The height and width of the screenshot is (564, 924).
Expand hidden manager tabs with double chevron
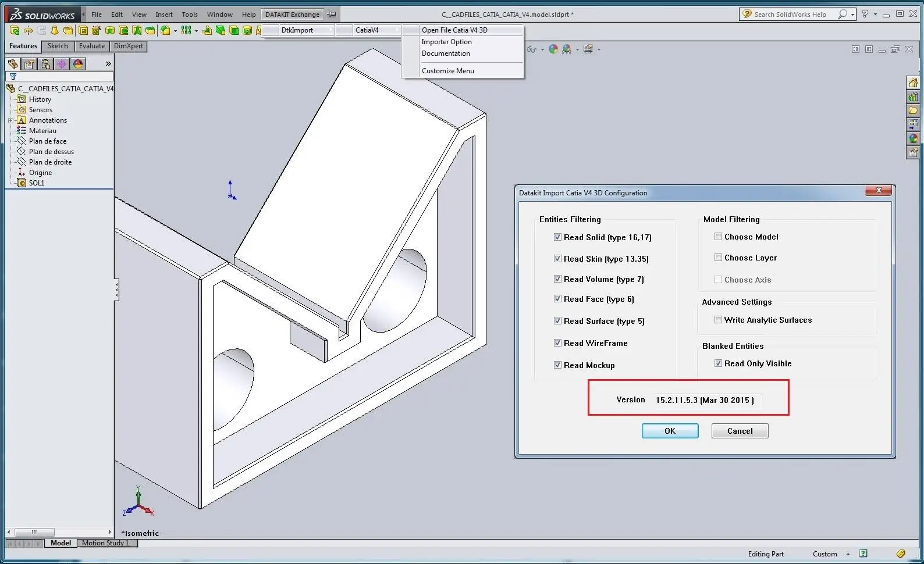108,63
